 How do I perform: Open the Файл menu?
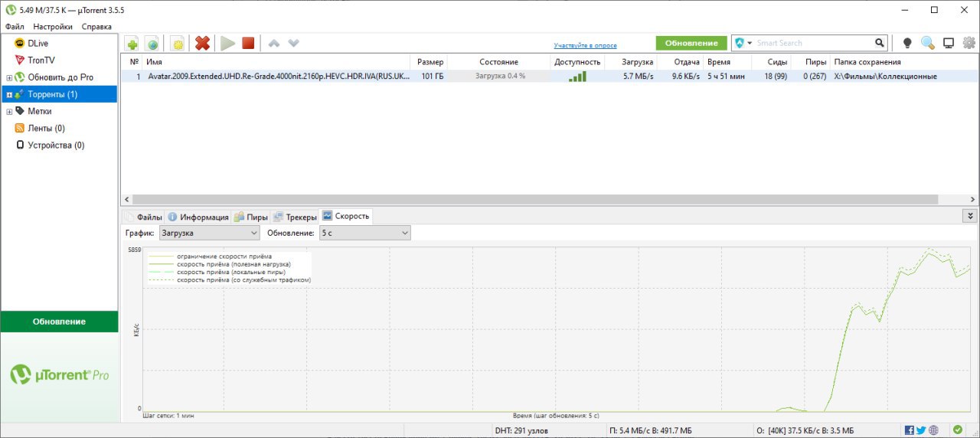[15, 26]
